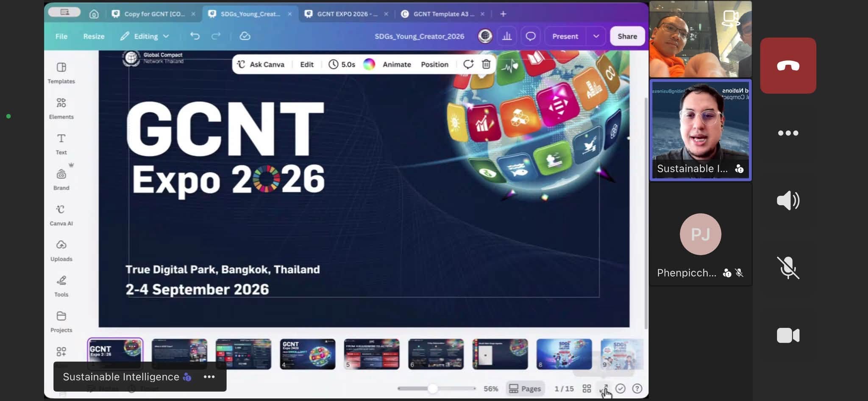Click the Share button
Viewport: 868px width, 401px height.
(x=627, y=36)
